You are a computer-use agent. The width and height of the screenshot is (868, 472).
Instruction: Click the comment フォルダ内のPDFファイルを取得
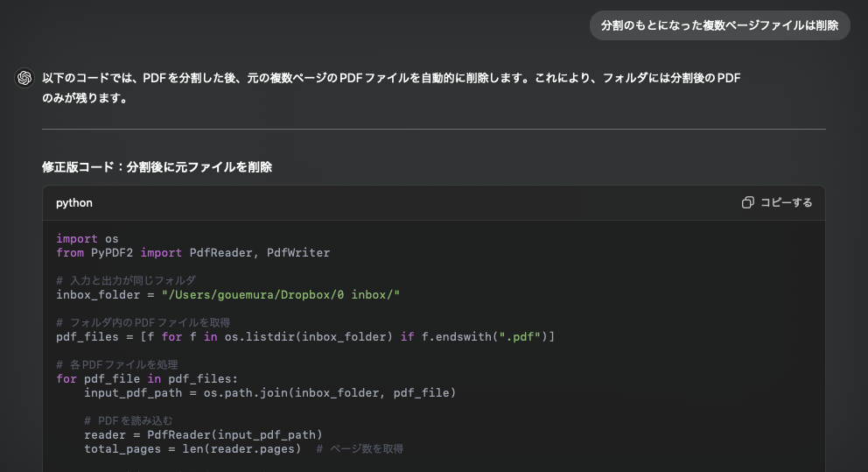point(143,322)
